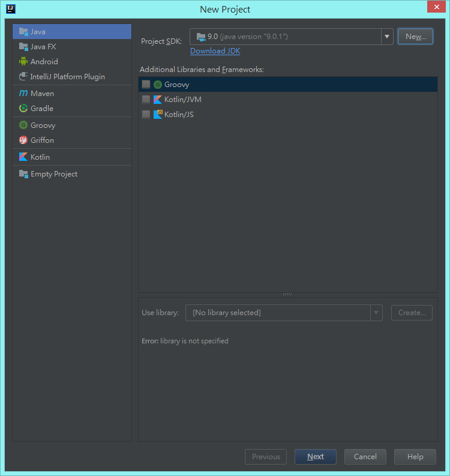Click 'Additional Libraries and Frameworks:' label
The width and height of the screenshot is (450, 476).
[202, 70]
